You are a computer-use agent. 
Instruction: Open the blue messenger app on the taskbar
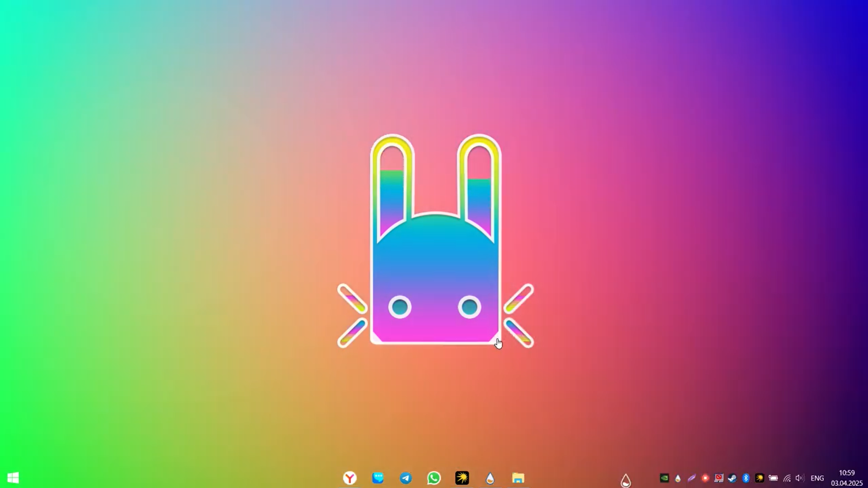coord(378,478)
